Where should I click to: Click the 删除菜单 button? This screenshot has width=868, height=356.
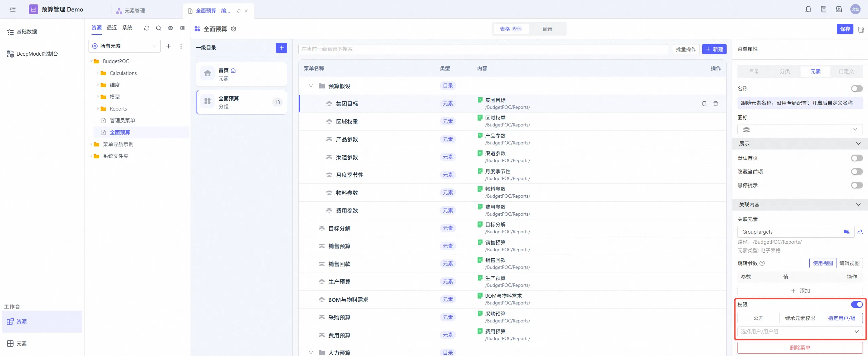[x=800, y=348]
